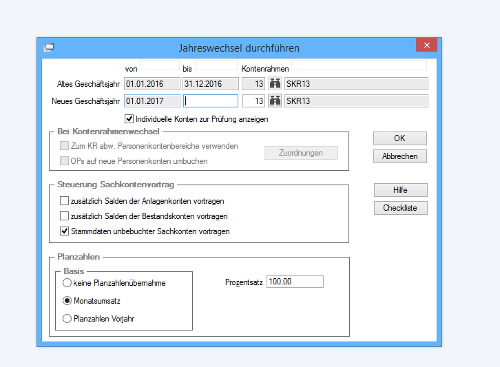Toggle Individuelle Konten zur Prüfung anzeigen checkbox
Screen dimensions: 500x367
129,119
